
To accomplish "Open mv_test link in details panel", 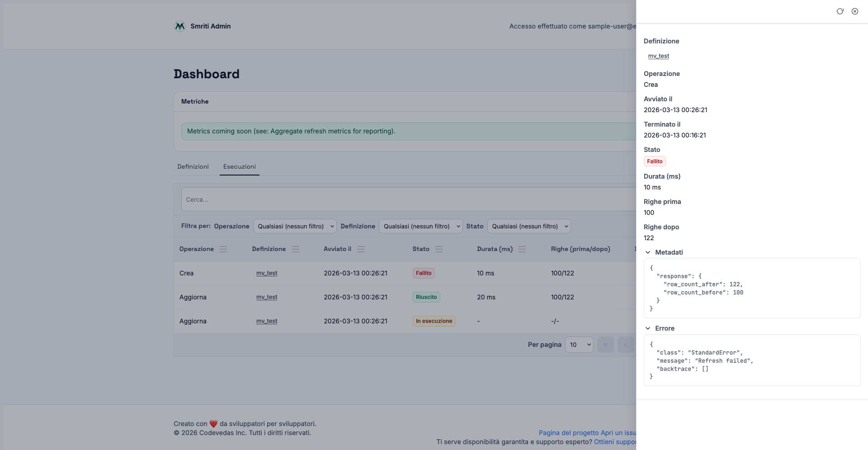I will pyautogui.click(x=658, y=56).
